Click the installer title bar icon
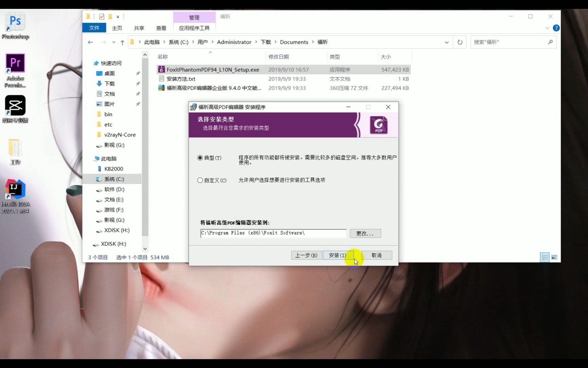 click(x=193, y=107)
